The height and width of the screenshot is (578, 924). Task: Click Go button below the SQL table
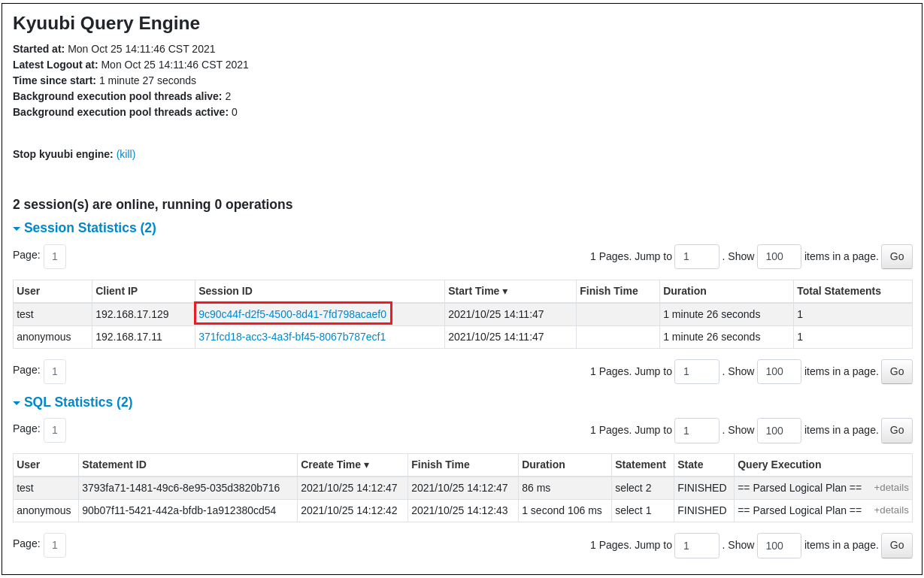coord(897,545)
